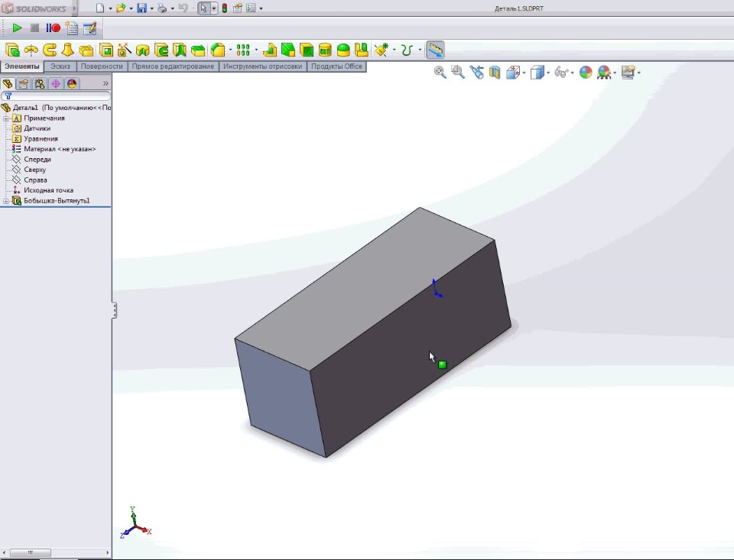
Task: Click Zoom to Fit in view toolbar
Action: point(440,72)
